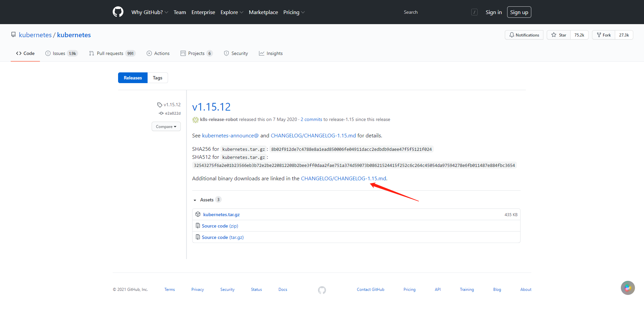
Task: Open the Issues tab
Action: tap(61, 53)
